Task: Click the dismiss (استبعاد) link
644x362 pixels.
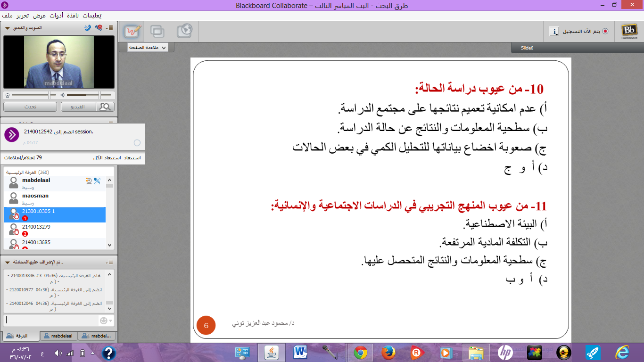Action: pyautogui.click(x=132, y=158)
